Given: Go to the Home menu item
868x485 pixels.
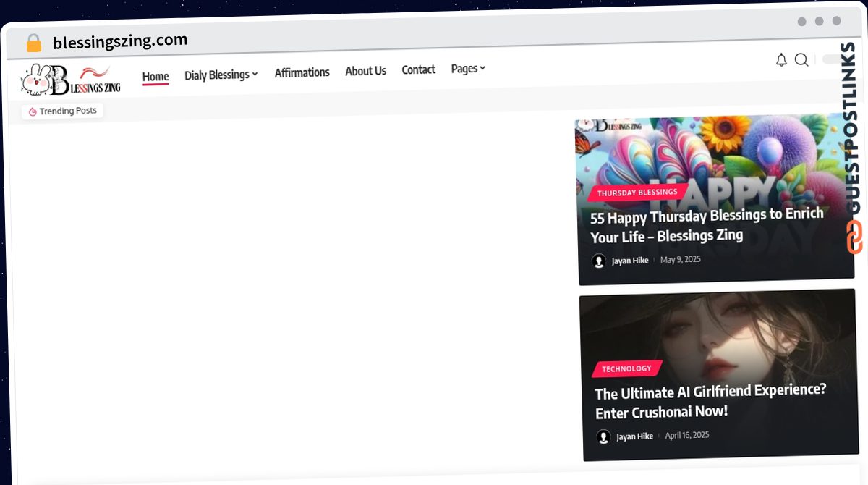Looking at the screenshot, I should point(156,77).
